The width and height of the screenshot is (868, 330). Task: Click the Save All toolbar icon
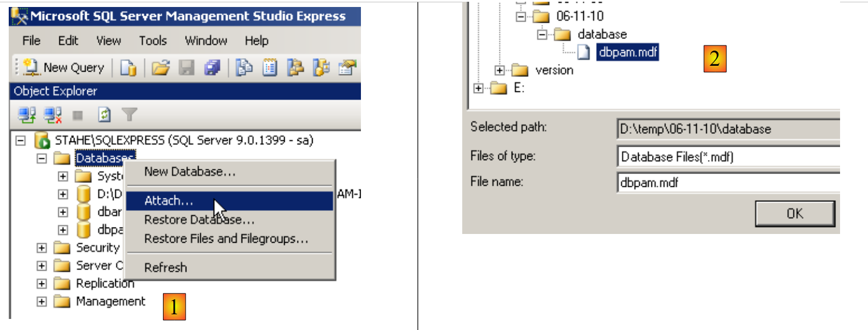(212, 68)
